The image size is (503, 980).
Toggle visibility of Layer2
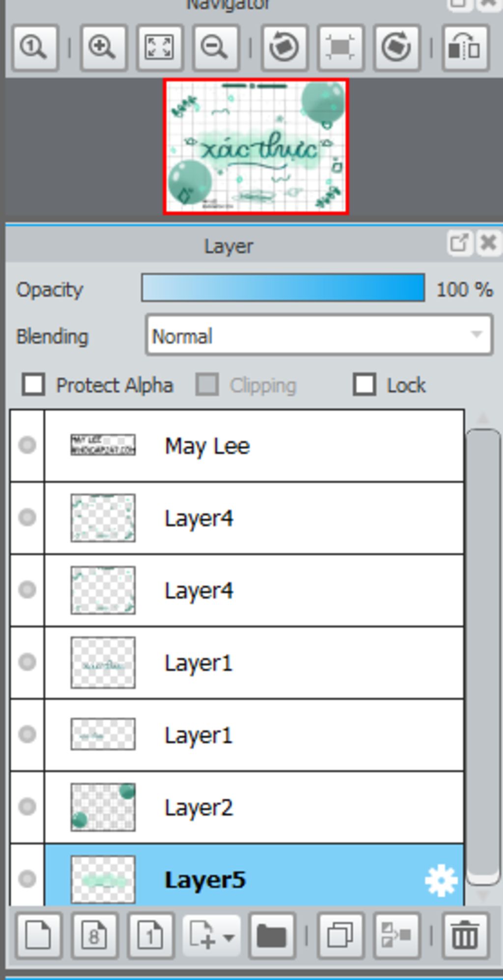[x=27, y=806]
